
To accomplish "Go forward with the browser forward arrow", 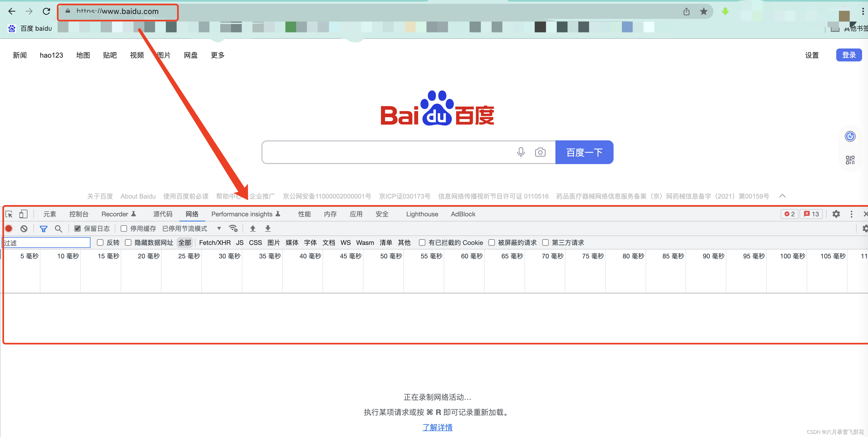I will tap(29, 12).
